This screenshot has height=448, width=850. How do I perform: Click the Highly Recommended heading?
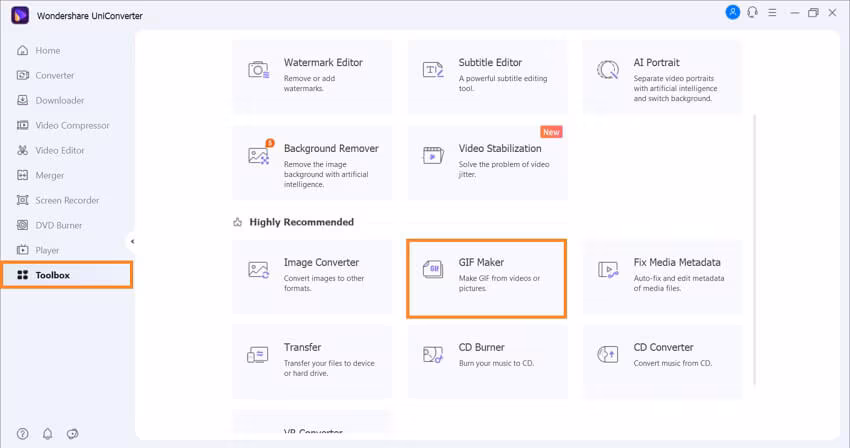pos(301,222)
